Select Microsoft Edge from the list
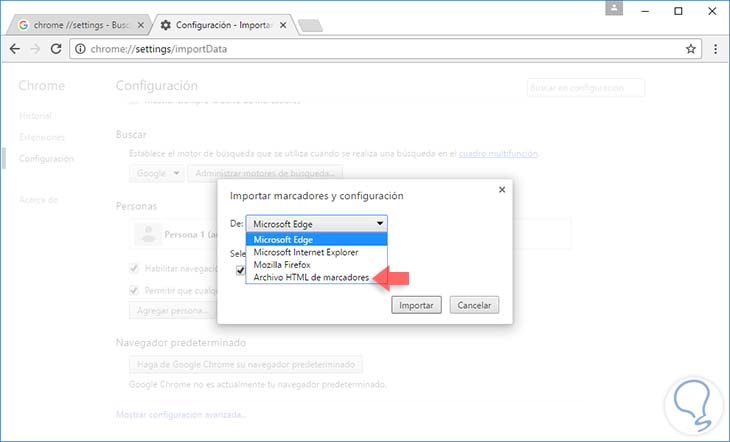The width and height of the screenshot is (730, 442). [x=317, y=239]
